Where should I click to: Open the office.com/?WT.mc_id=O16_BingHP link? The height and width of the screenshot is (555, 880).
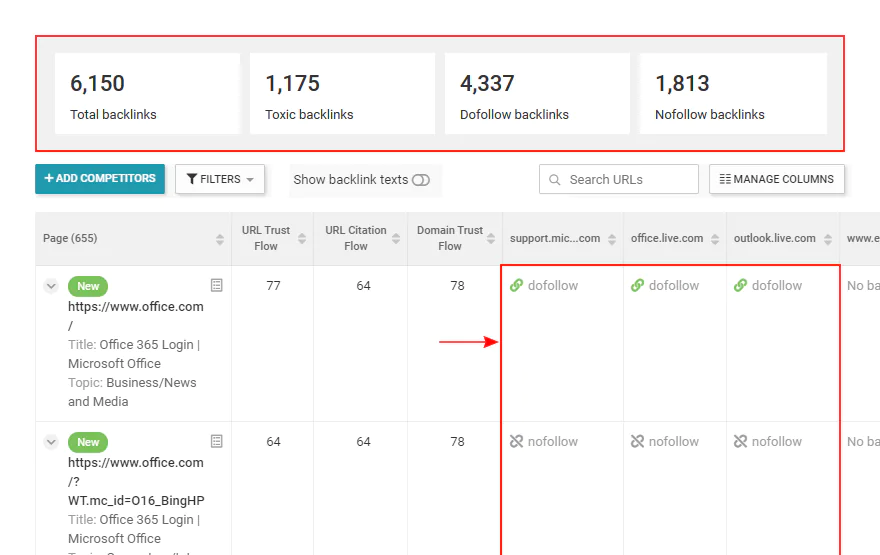tap(136, 481)
